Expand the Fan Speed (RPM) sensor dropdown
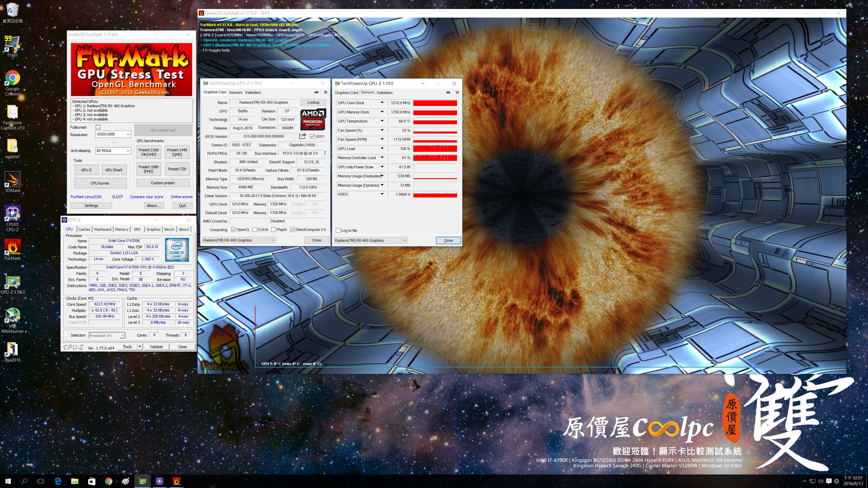868x488 pixels. pos(382,139)
